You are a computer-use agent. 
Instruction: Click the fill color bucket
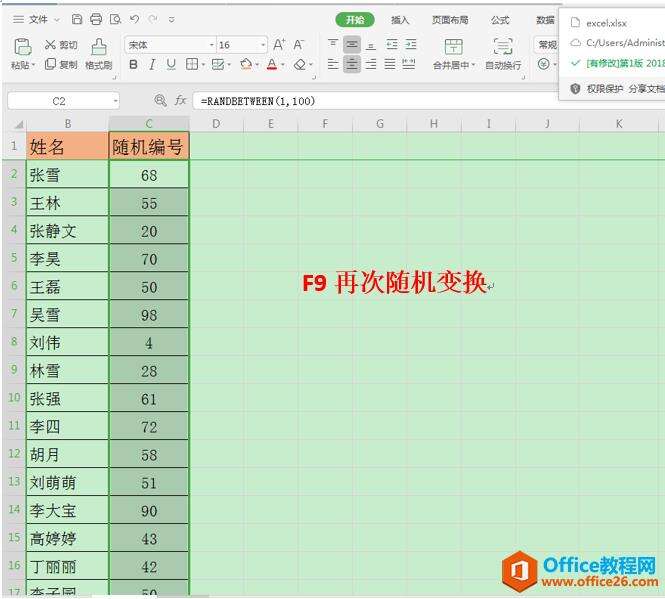click(246, 64)
